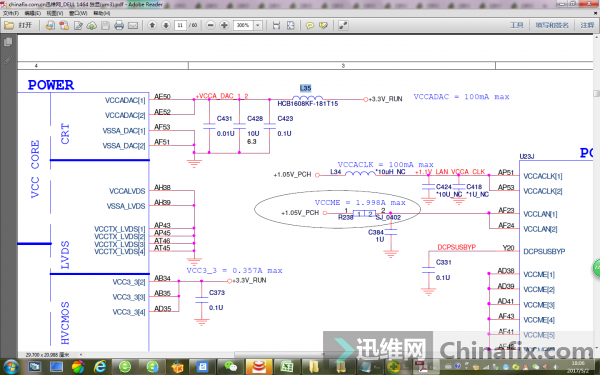Click the 'VCCME = 1.998A max' text
The width and height of the screenshot is (600, 375).
tap(360, 202)
